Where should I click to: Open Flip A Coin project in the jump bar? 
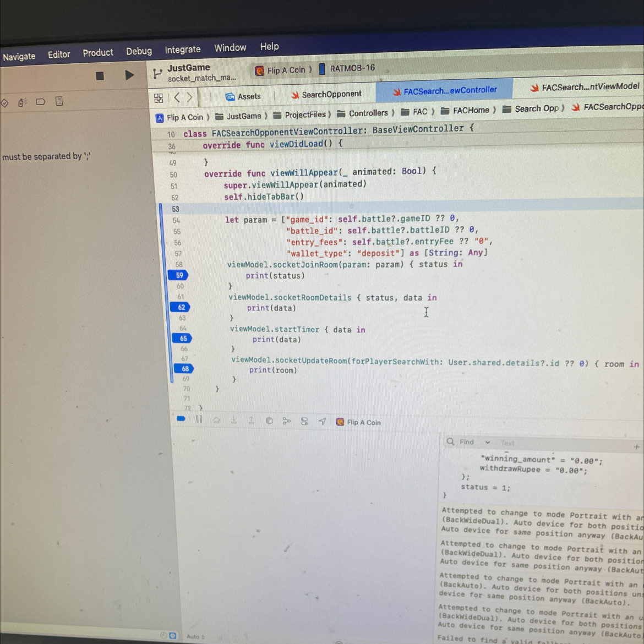coord(179,117)
